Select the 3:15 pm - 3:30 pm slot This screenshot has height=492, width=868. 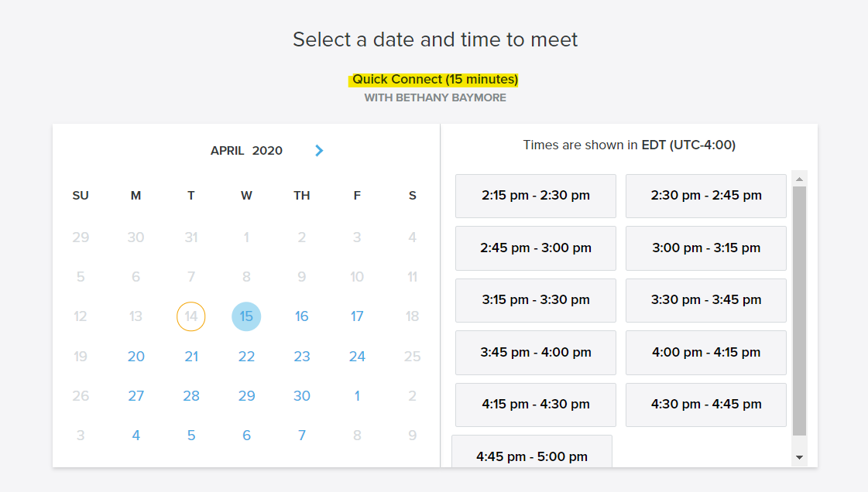(535, 300)
